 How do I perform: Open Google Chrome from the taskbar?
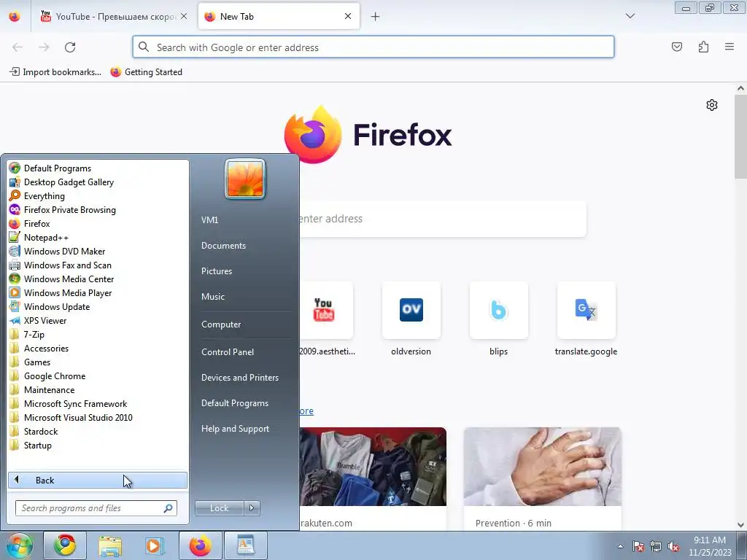click(65, 545)
